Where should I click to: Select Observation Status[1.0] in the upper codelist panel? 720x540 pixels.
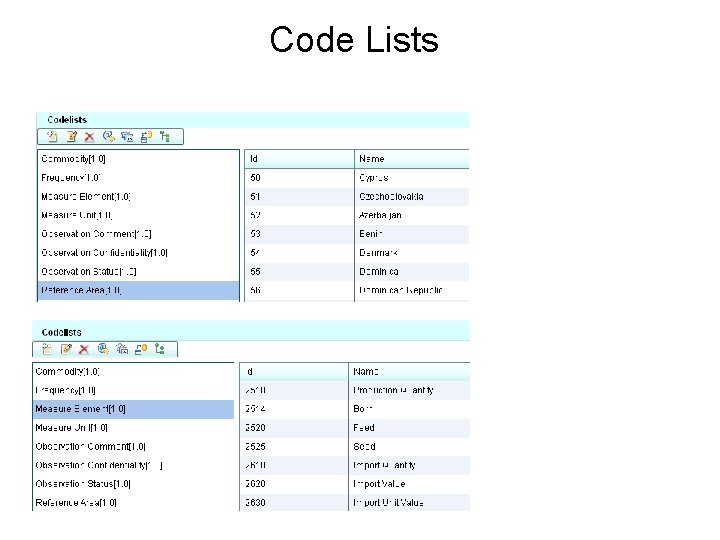click(x=138, y=272)
